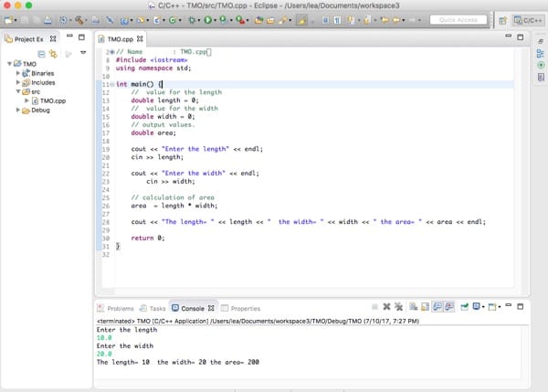548x392 pixels.
Task: Click Remove Launch X icon in console
Action: [x=386, y=307]
